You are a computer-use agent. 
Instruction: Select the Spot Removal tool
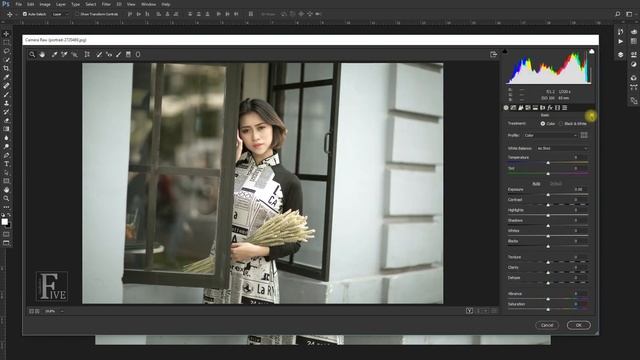[x=99, y=54]
